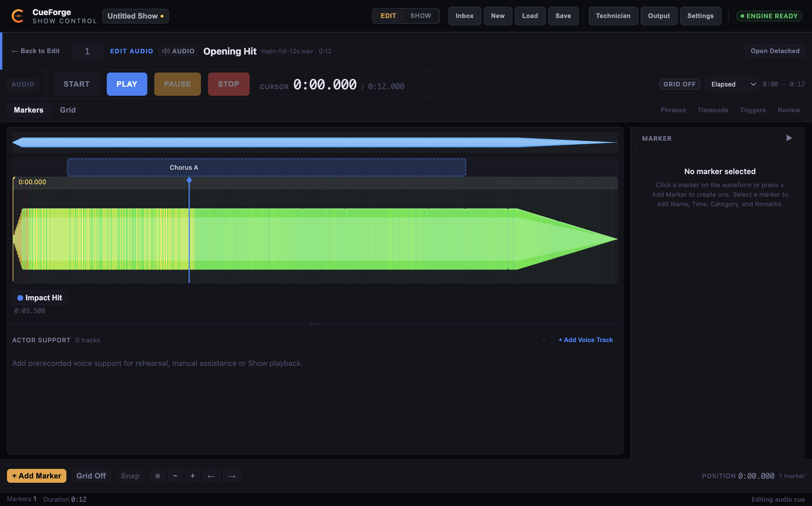This screenshot has width=812, height=506.
Task: Click the PAUSE button
Action: (177, 84)
